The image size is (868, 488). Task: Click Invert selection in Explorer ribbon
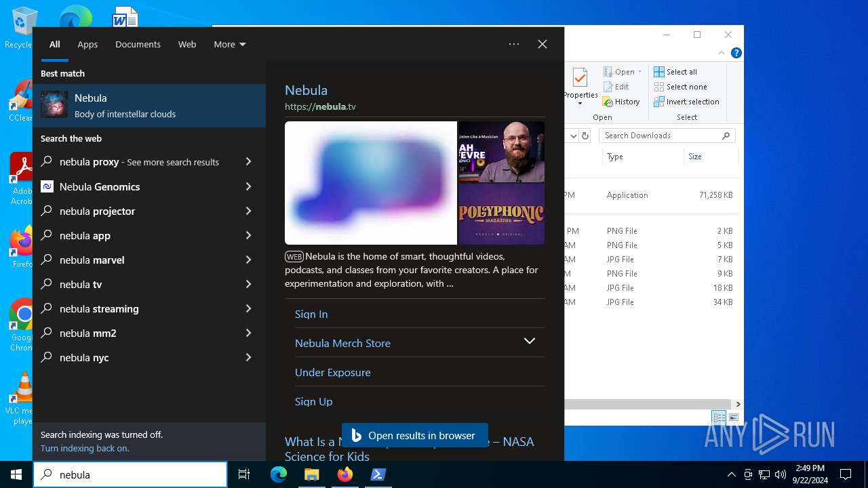[686, 102]
